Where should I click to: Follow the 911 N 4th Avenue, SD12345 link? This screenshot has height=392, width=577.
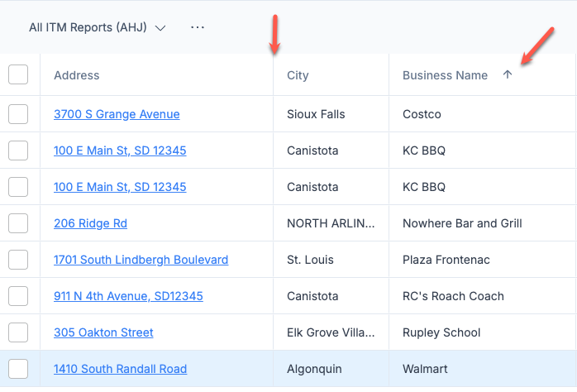tap(128, 296)
